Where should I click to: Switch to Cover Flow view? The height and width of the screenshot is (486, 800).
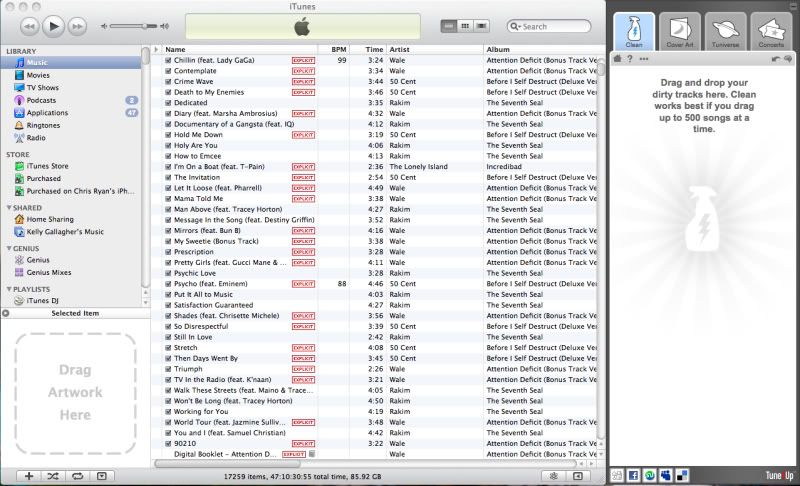pyautogui.click(x=481, y=26)
